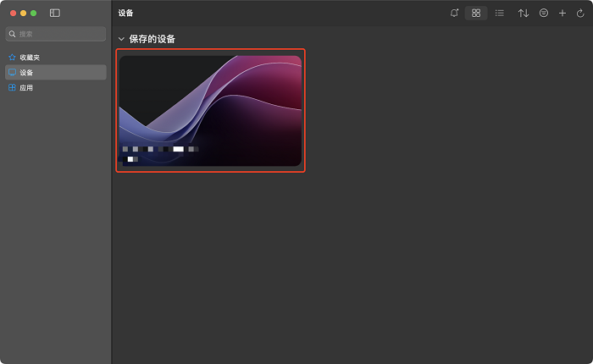Select the 保存的设备 section heading
593x364 pixels.
(152, 39)
